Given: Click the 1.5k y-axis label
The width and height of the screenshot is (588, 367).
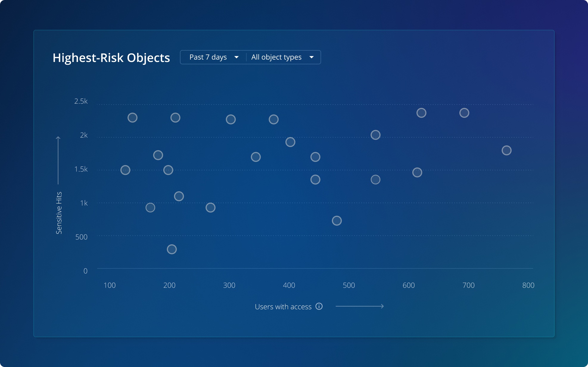Looking at the screenshot, I should click(x=81, y=169).
